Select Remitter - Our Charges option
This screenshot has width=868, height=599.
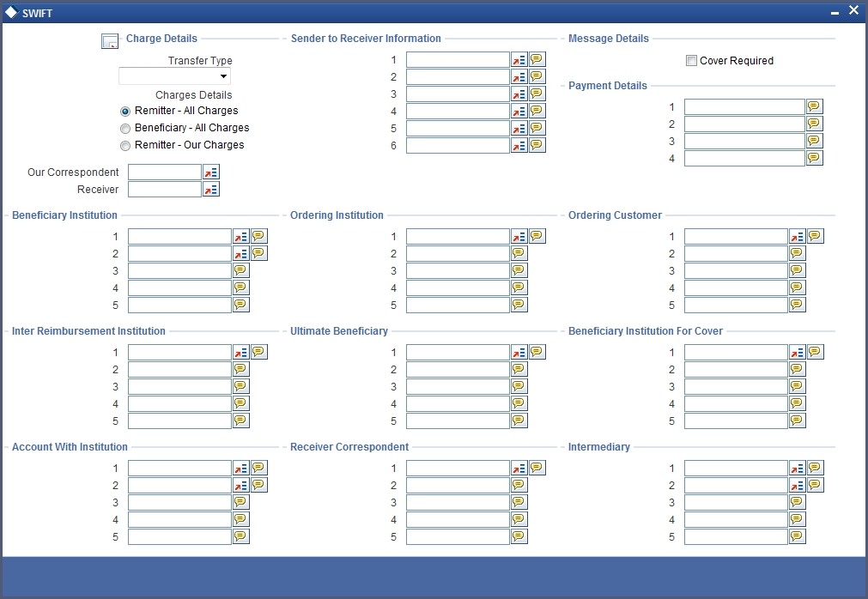coord(125,146)
